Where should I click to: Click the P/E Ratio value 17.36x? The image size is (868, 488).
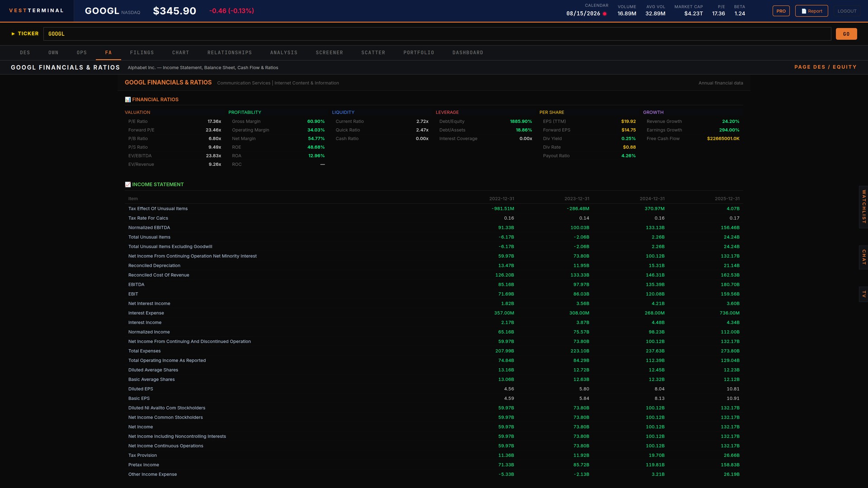(x=214, y=122)
